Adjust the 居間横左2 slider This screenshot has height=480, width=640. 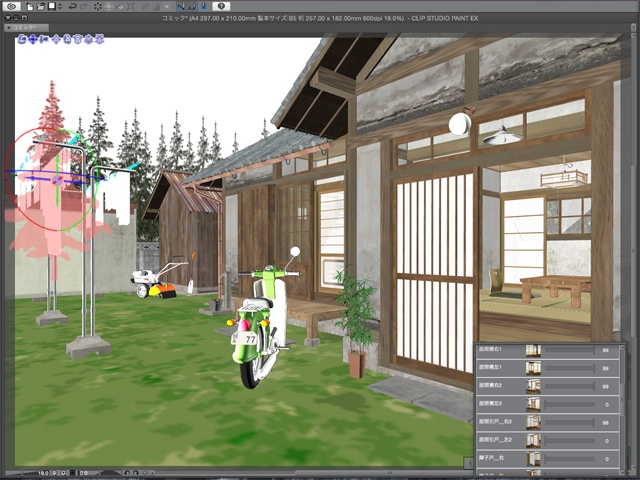pyautogui.click(x=570, y=404)
